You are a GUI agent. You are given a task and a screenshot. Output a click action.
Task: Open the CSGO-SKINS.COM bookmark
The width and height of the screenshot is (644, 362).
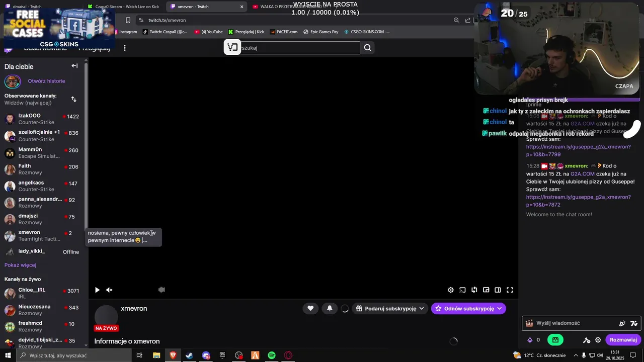click(x=367, y=32)
